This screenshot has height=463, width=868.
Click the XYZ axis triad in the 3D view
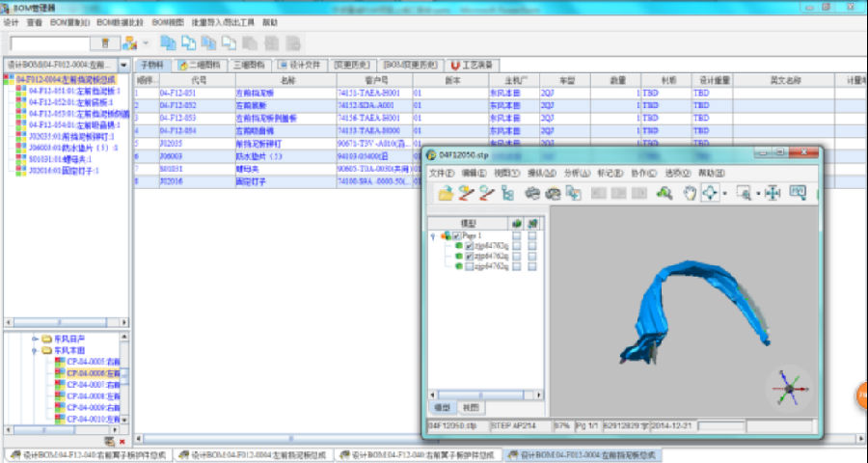point(790,389)
